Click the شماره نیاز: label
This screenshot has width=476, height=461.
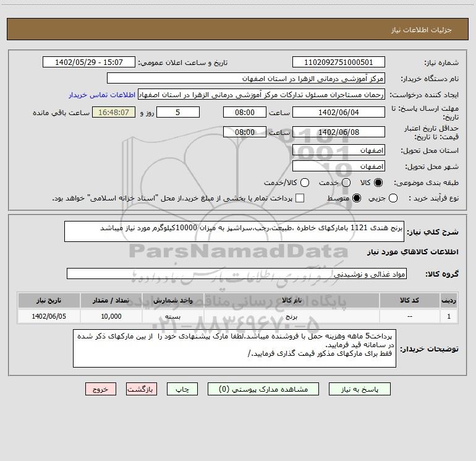tap(441, 63)
